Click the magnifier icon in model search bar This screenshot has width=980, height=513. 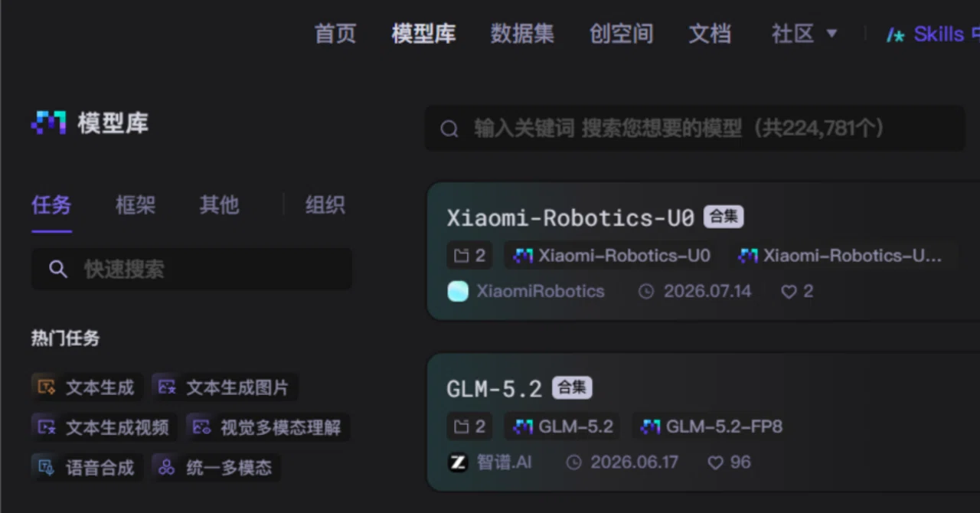(x=449, y=129)
